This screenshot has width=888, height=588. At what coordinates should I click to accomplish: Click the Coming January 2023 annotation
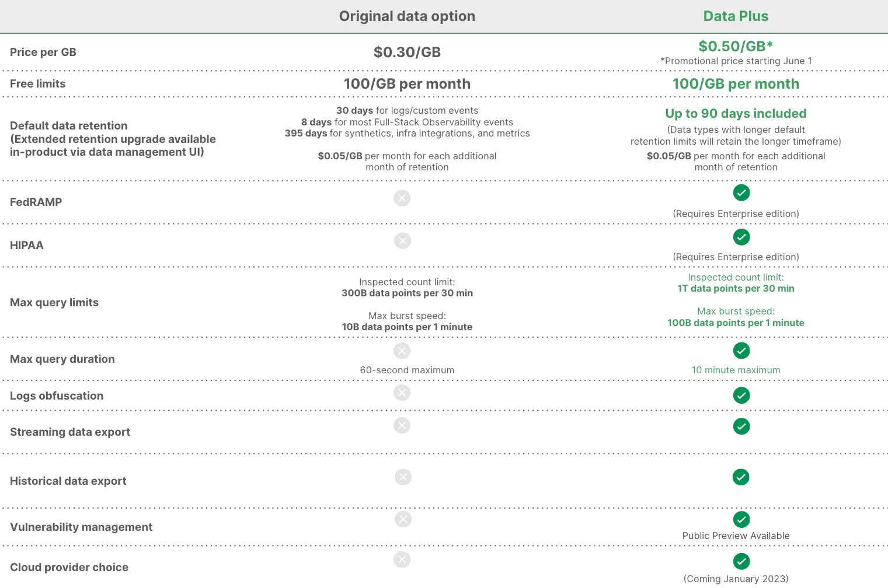(736, 579)
